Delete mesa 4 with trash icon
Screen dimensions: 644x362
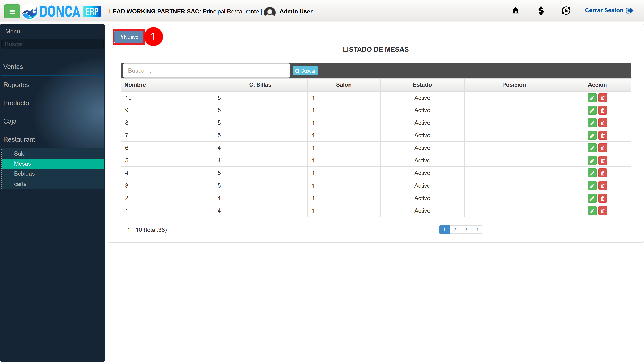coord(603,173)
